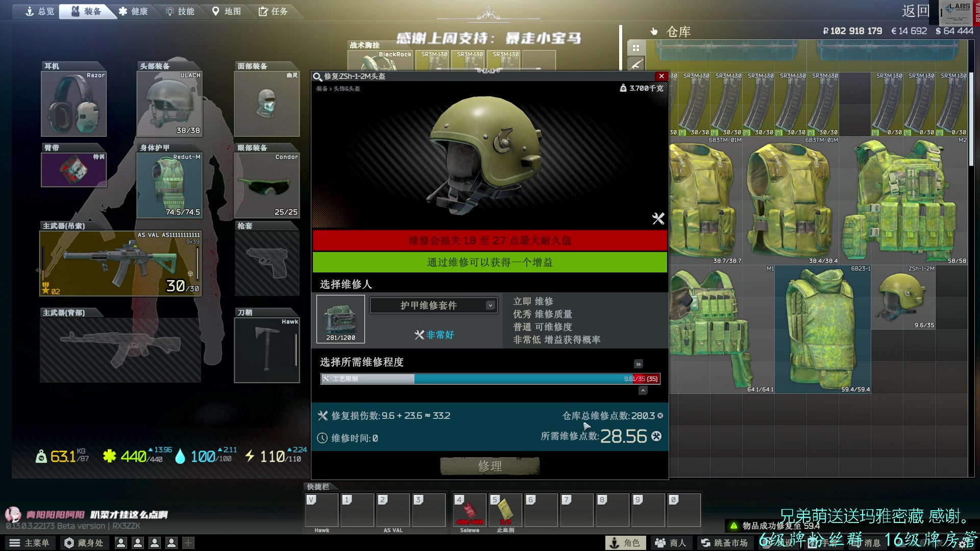Click the 28.56 required repair points value
Viewport: 980px width, 551px height.
tap(624, 436)
